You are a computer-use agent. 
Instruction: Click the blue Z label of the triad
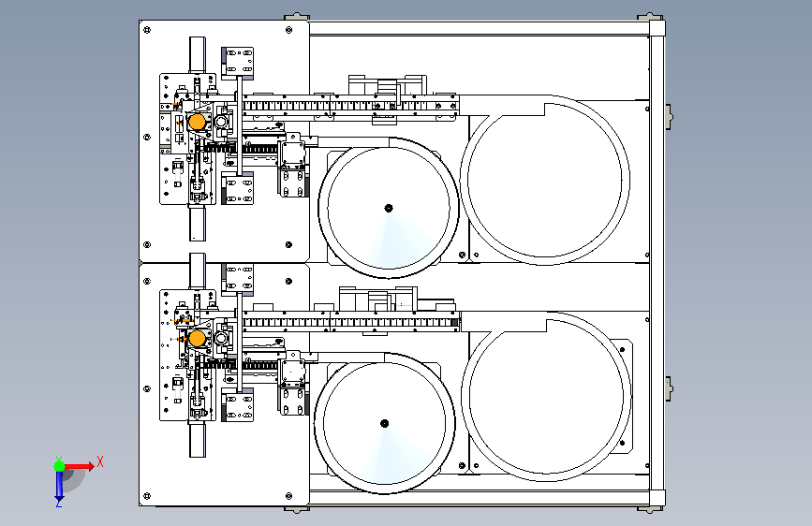pos(59,504)
